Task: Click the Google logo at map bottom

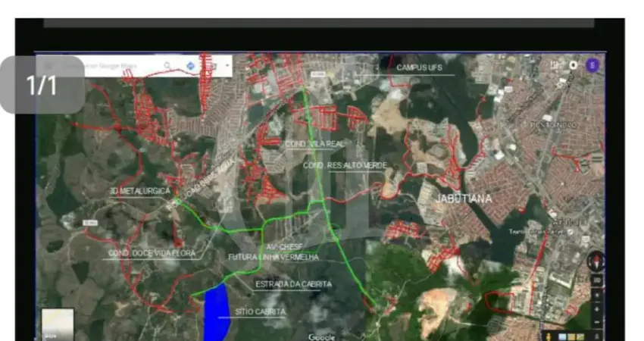Action: [322, 336]
